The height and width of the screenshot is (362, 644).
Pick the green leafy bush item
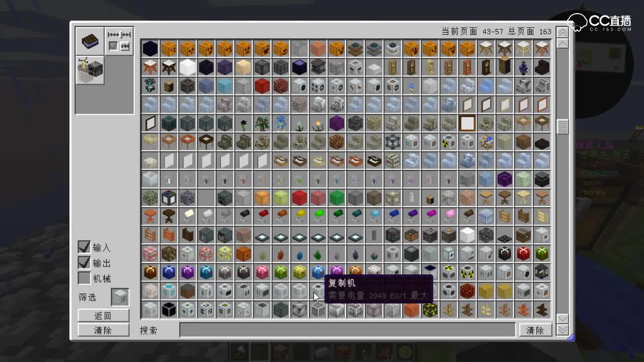pyautogui.click(x=262, y=123)
